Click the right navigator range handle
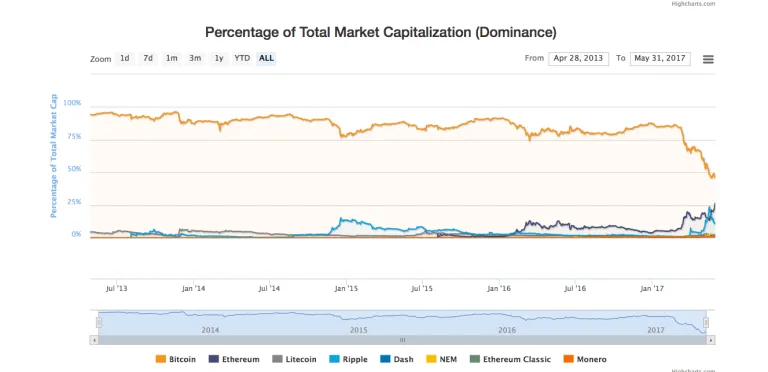Screen dimensions: 768x372 pyautogui.click(x=706, y=323)
